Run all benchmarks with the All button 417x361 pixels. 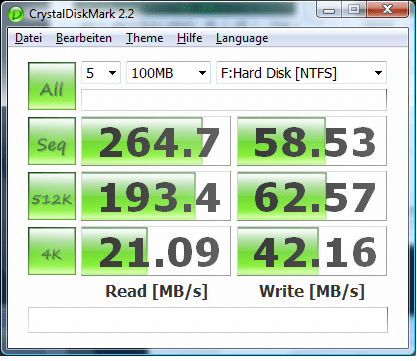point(52,86)
